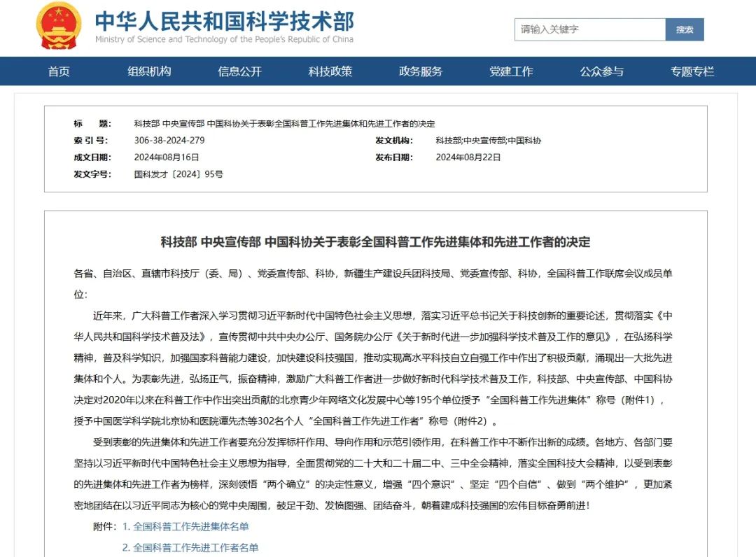Select the 党建工作 menu item
This screenshot has width=756, height=557.
pos(511,71)
